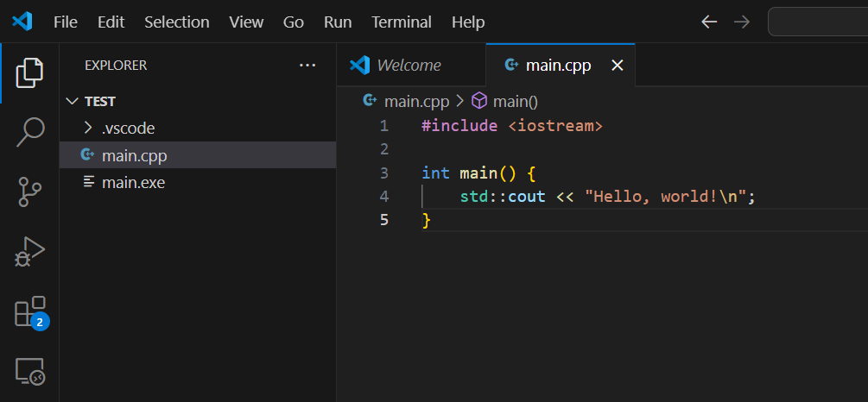Screen dimensions: 868x402
Task: Close the main.cpp editor tab
Action: coord(617,66)
